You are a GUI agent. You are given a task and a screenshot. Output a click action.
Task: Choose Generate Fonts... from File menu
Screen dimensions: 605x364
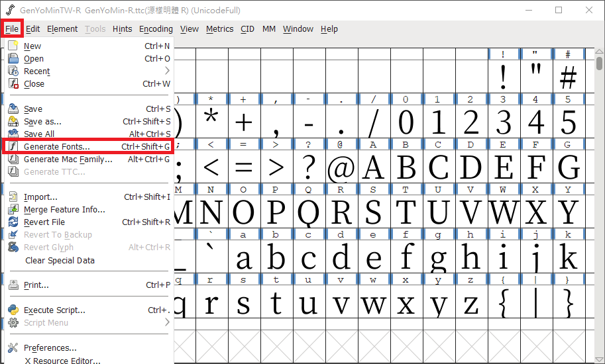click(x=88, y=146)
